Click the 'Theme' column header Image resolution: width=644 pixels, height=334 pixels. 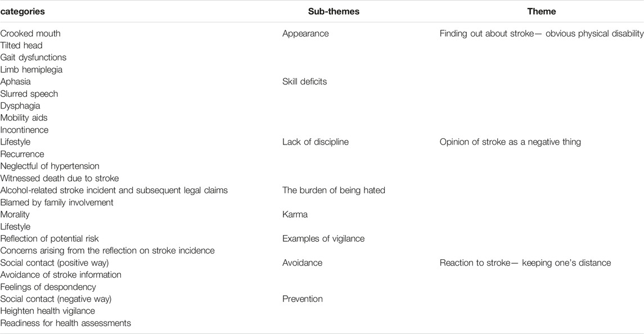tap(541, 11)
